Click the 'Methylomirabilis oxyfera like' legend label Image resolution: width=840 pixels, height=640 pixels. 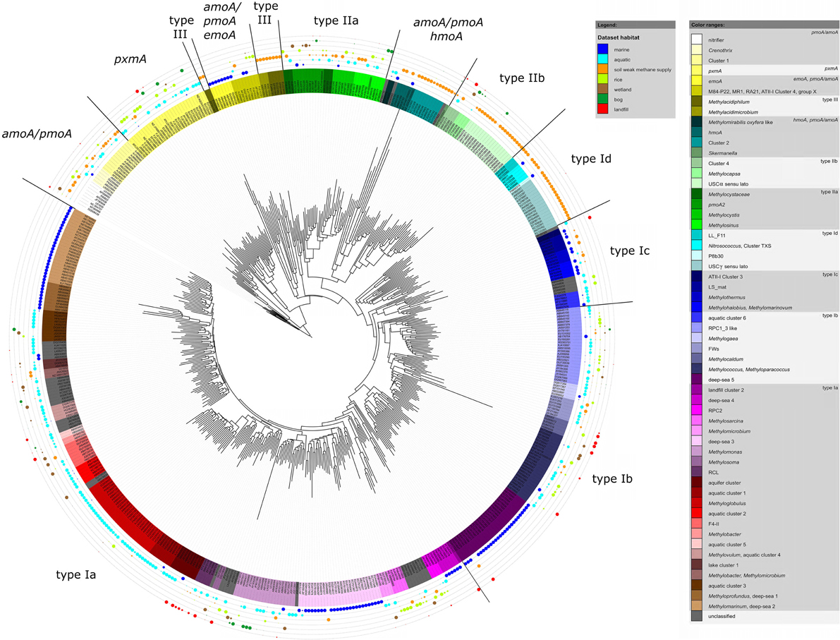(x=741, y=122)
